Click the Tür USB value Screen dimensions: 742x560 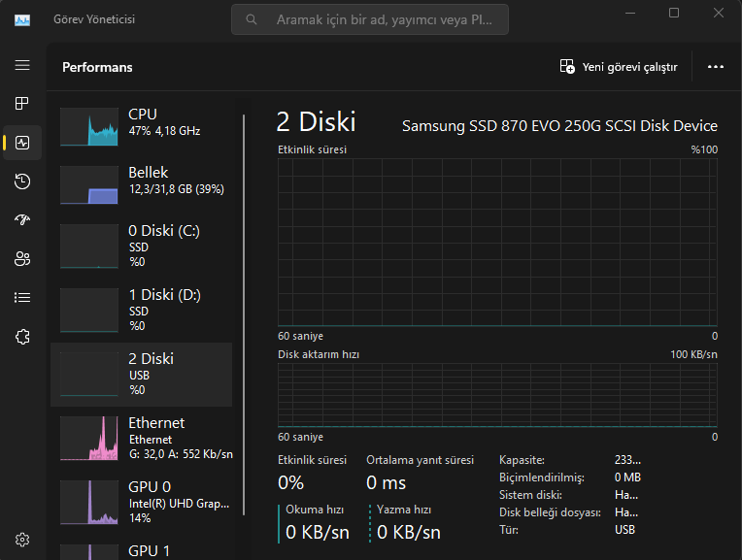tap(624, 530)
